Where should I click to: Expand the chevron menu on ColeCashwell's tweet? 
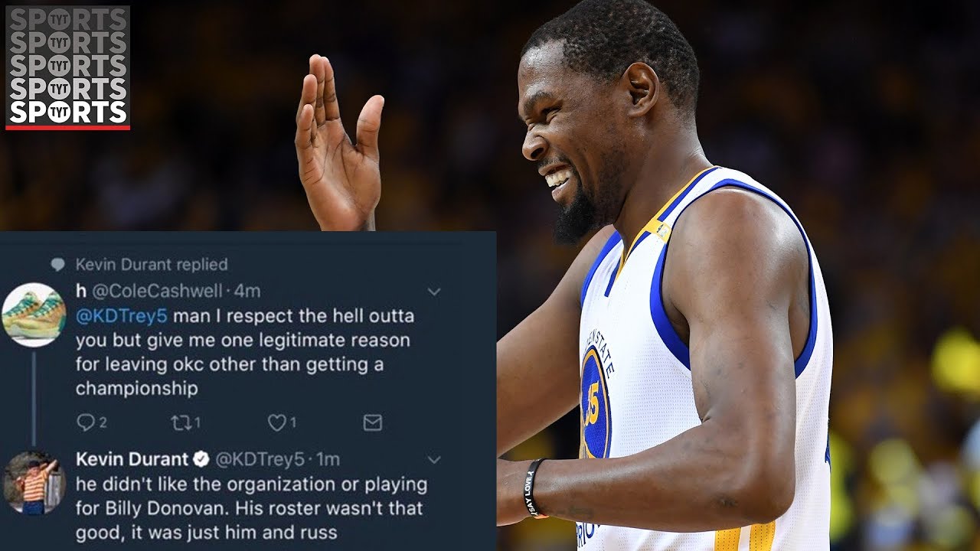pyautogui.click(x=434, y=292)
